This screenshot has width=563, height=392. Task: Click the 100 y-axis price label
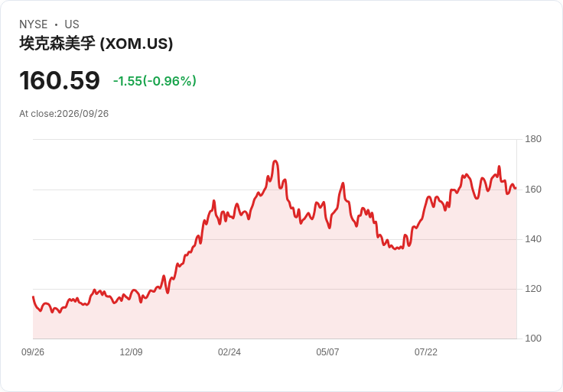coord(533,338)
